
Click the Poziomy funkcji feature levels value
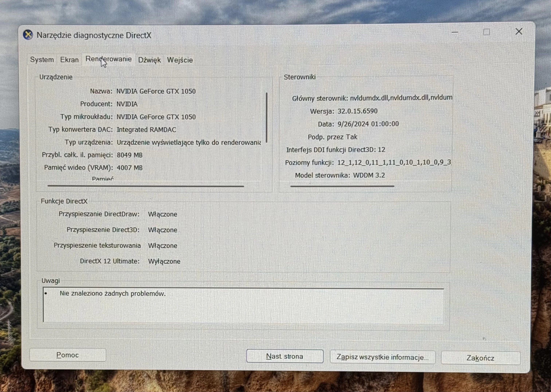coord(394,162)
